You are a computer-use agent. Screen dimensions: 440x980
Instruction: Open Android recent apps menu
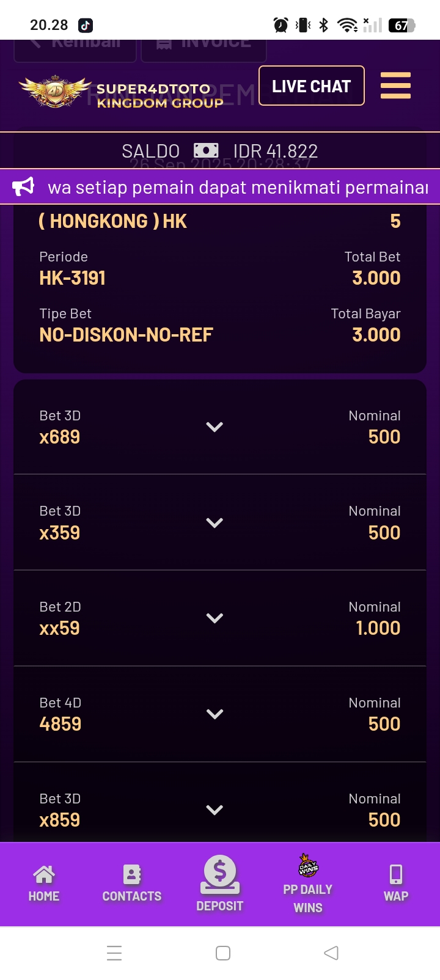(114, 953)
